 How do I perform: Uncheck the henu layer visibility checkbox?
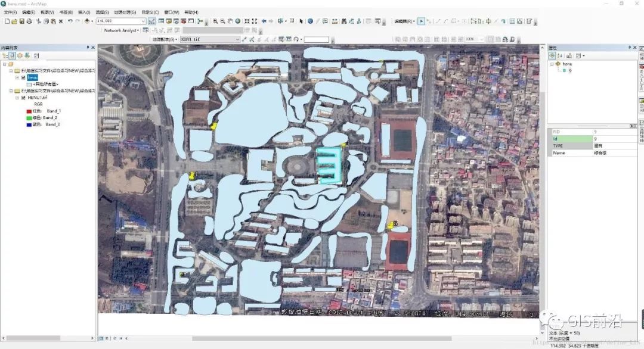coord(23,78)
